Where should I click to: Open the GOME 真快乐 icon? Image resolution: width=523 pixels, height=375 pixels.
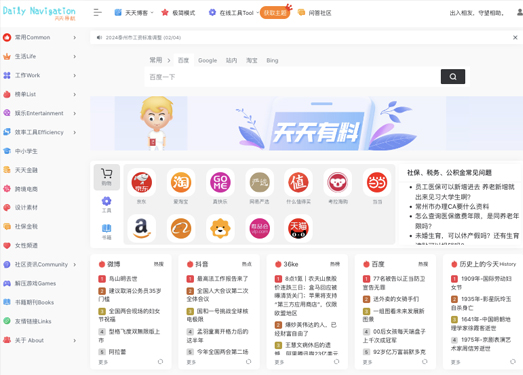(x=220, y=182)
